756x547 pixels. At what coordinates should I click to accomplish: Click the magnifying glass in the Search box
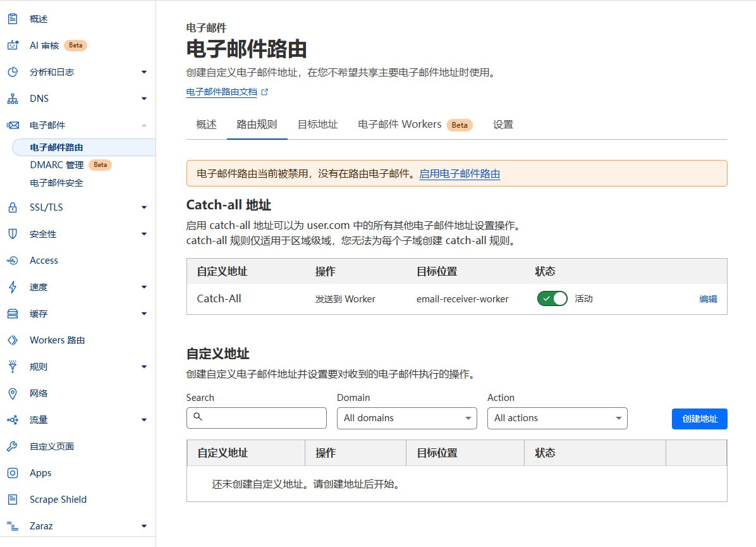(198, 417)
